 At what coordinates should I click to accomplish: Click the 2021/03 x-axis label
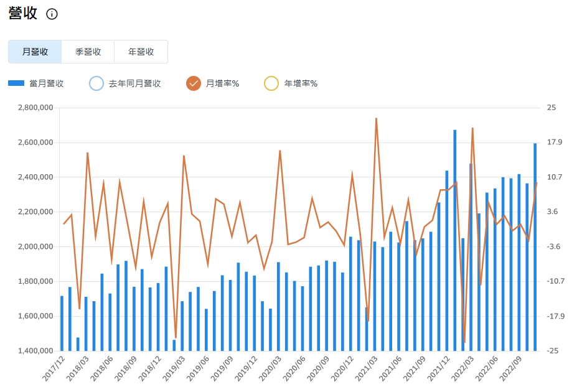click(367, 368)
